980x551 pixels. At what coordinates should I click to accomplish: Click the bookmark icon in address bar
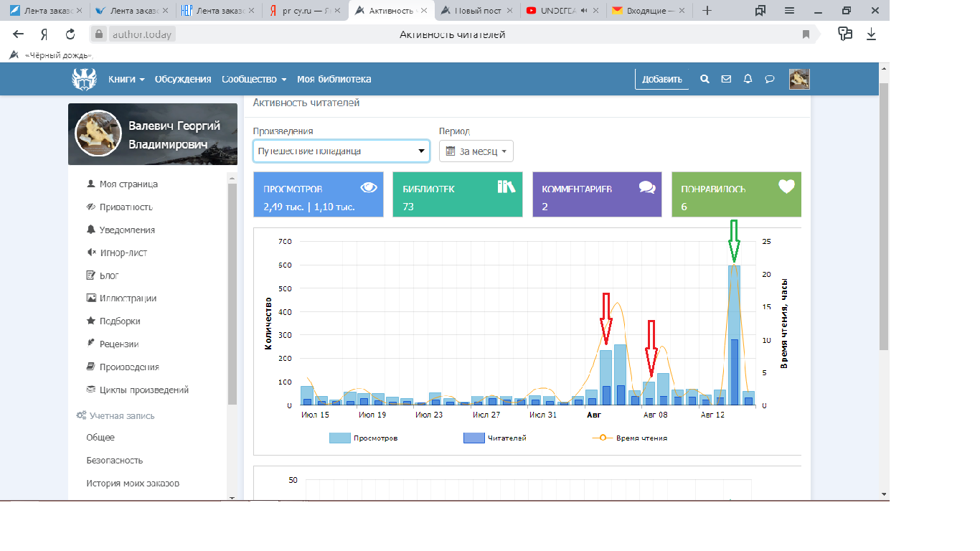coord(806,34)
